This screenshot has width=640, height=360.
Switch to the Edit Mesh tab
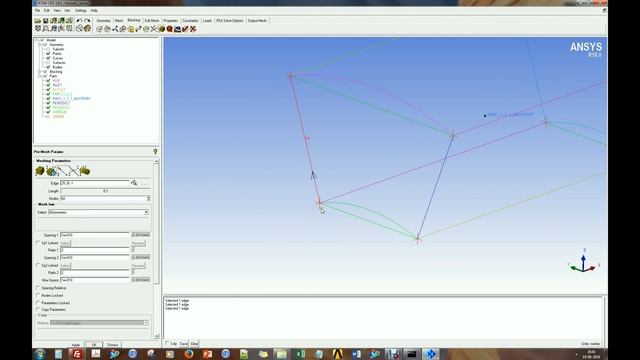point(152,20)
